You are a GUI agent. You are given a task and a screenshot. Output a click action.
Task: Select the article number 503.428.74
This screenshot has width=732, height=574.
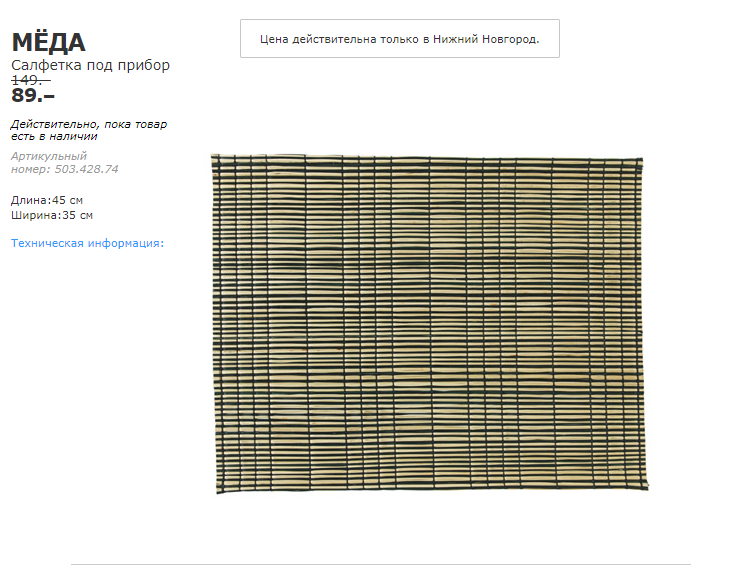point(86,169)
